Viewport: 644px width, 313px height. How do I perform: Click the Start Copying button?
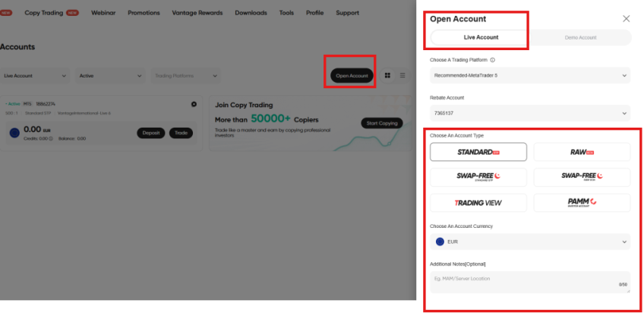[x=382, y=123]
